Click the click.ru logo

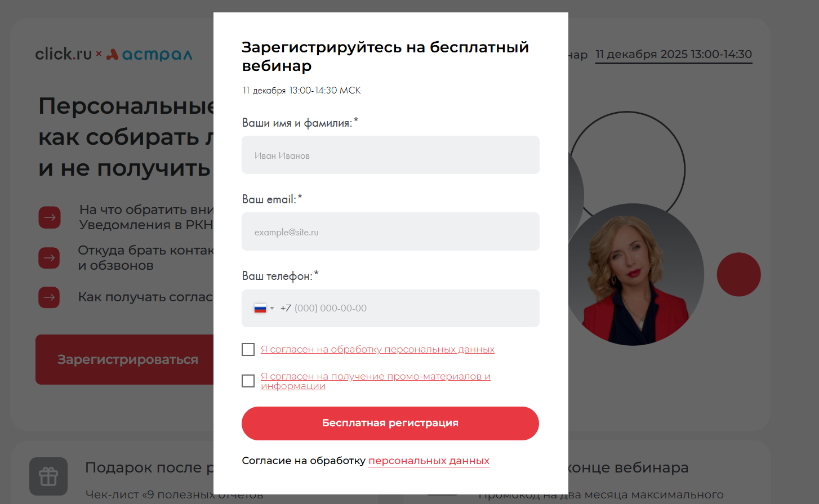click(63, 54)
